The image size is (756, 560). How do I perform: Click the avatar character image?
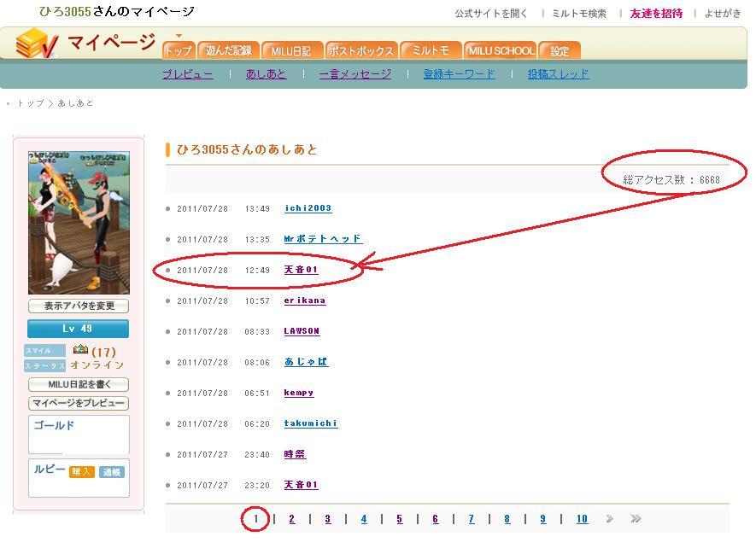click(x=79, y=223)
